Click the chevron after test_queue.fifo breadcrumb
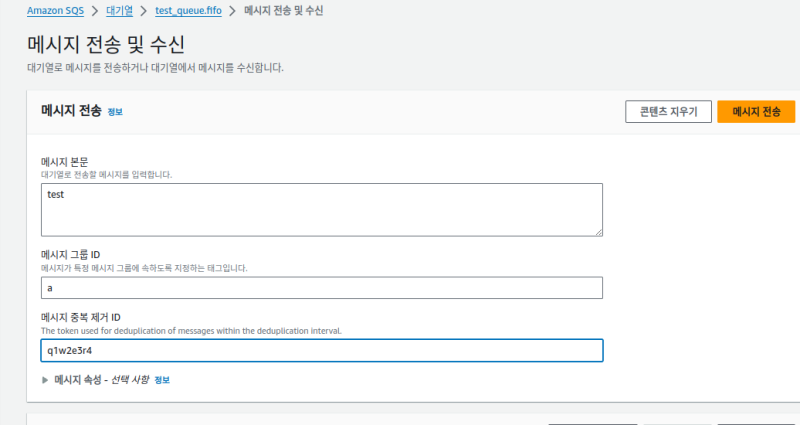Screen dimensions: 800x425 234,11
